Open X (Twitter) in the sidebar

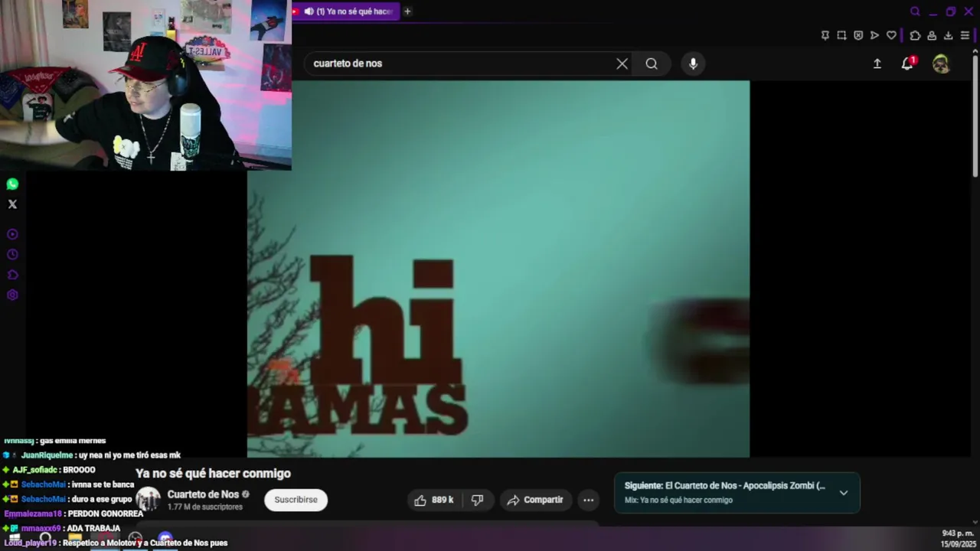click(12, 204)
